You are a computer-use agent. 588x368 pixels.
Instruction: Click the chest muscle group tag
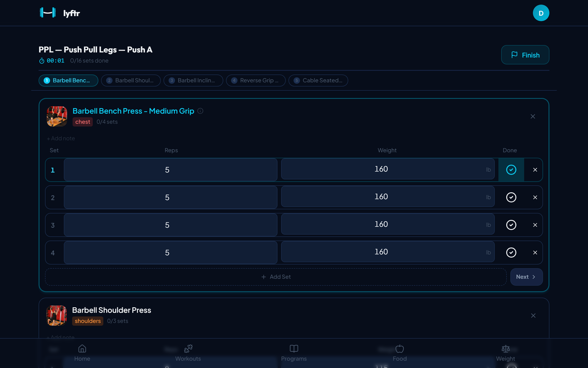point(83,122)
